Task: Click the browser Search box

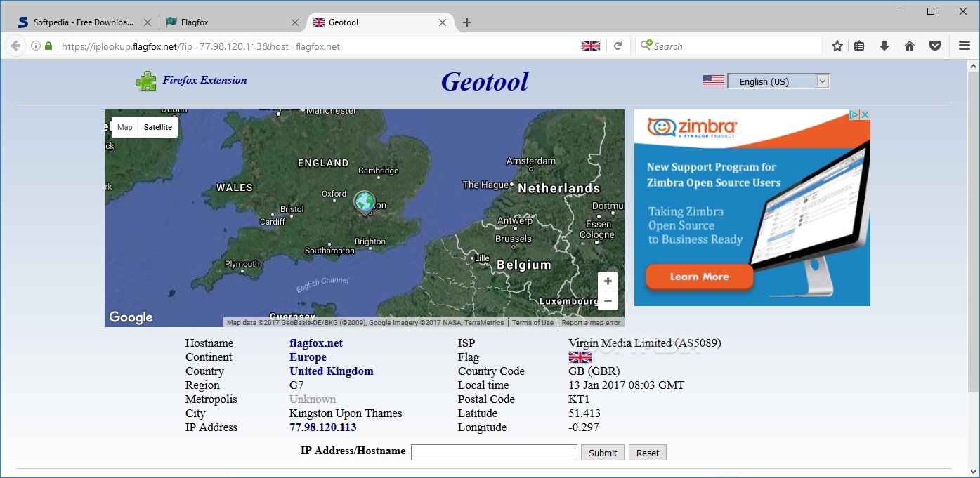Action: pyautogui.click(x=729, y=46)
